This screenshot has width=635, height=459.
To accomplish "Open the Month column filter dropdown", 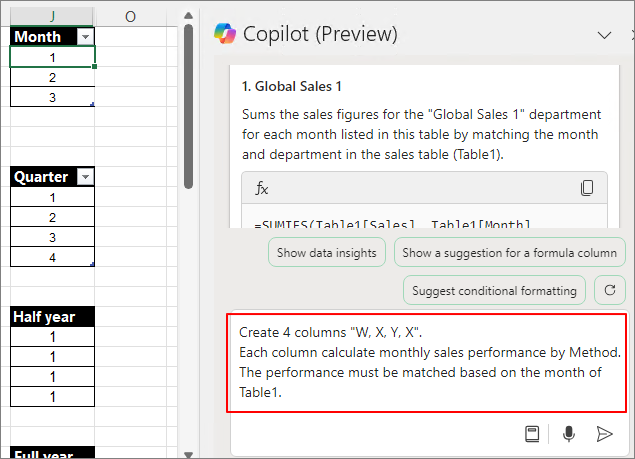I will [x=85, y=37].
